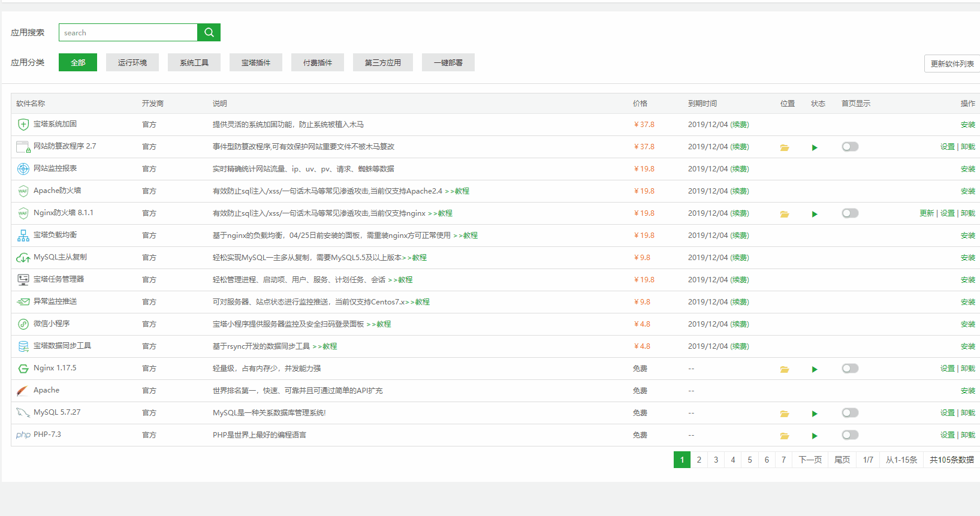Select the 一键部署 category tab
The width and height of the screenshot is (980, 516).
point(448,62)
